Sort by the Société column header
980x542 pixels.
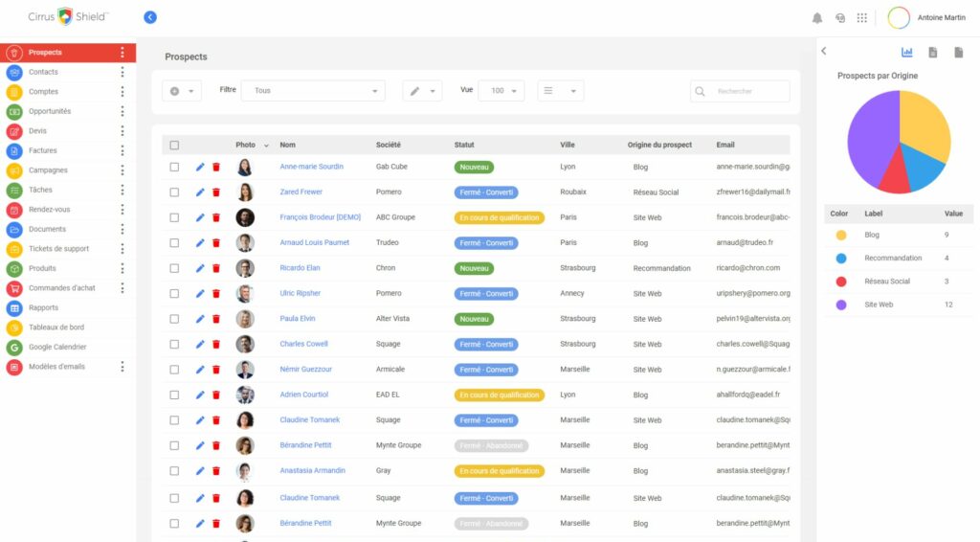click(x=389, y=145)
